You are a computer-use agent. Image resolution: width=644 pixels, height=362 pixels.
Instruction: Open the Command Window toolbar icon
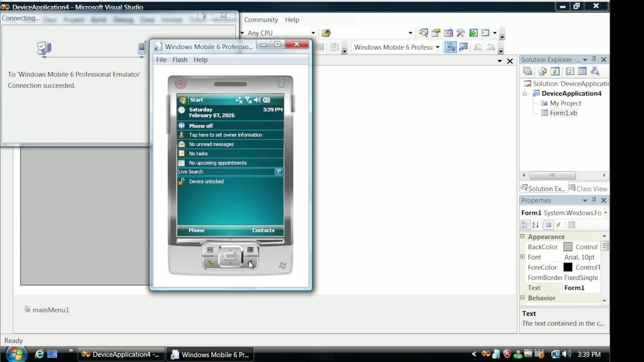485,33
